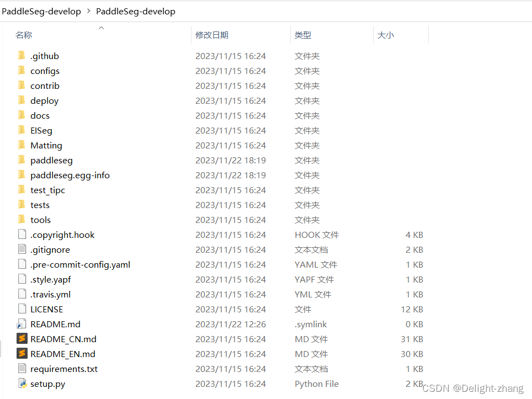Click the 31 KB size of README_CN.md
Screen dimensions: 532x399
click(x=412, y=339)
